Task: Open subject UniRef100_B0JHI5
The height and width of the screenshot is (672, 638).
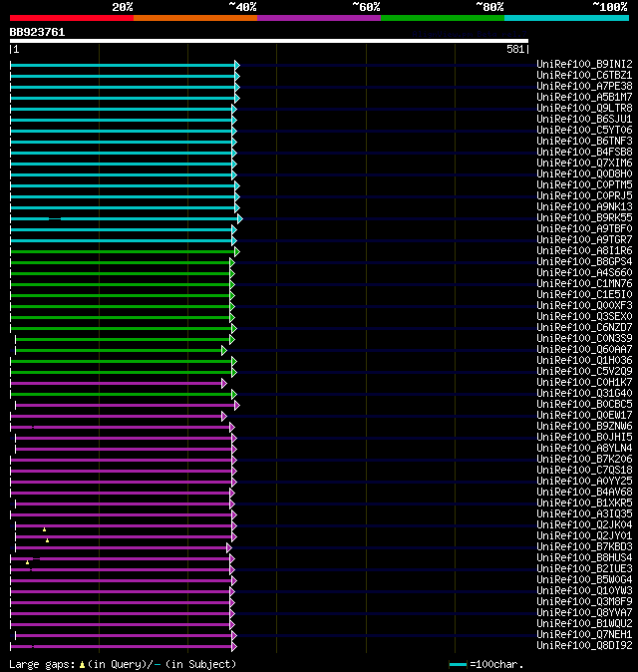Action: coord(584,437)
